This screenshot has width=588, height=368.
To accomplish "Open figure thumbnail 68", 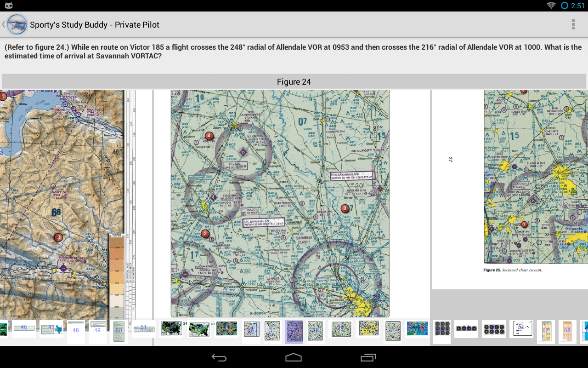I will click(x=567, y=331).
